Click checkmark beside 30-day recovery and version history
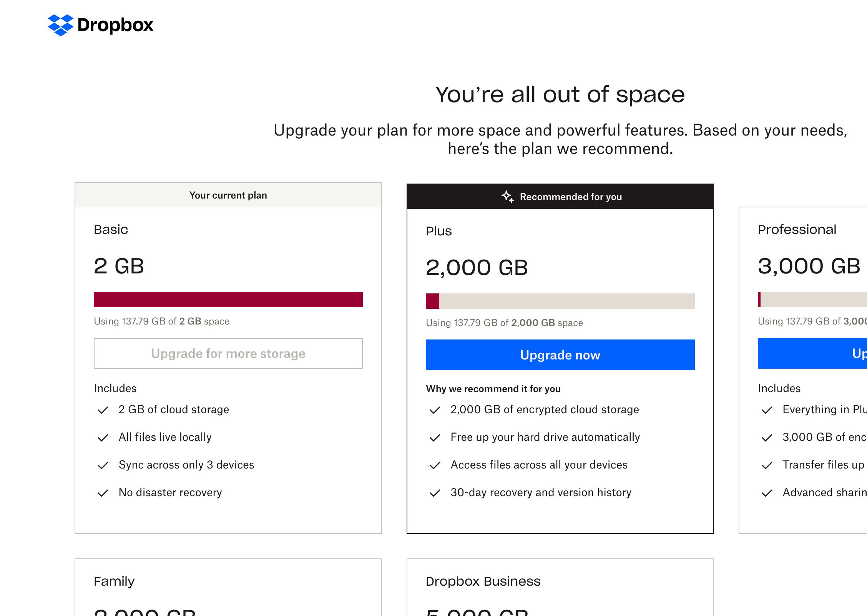Screen dimensions: 867x616 435,493
